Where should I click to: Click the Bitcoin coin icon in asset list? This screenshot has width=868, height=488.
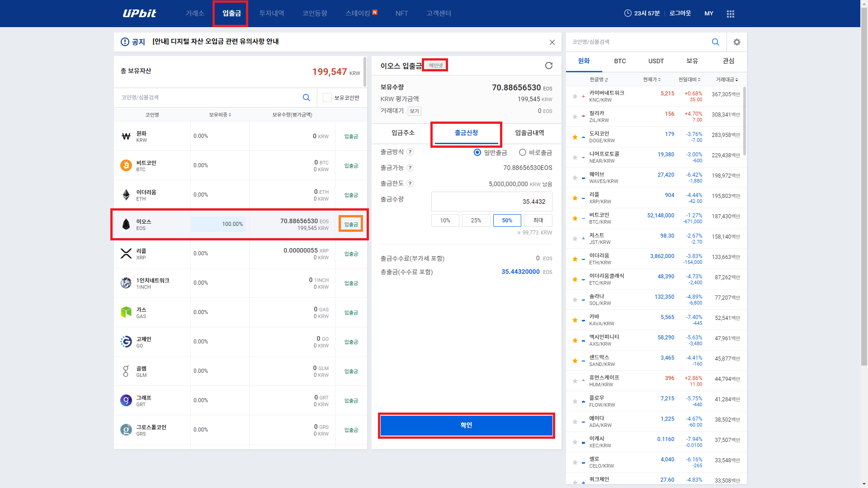(126, 165)
